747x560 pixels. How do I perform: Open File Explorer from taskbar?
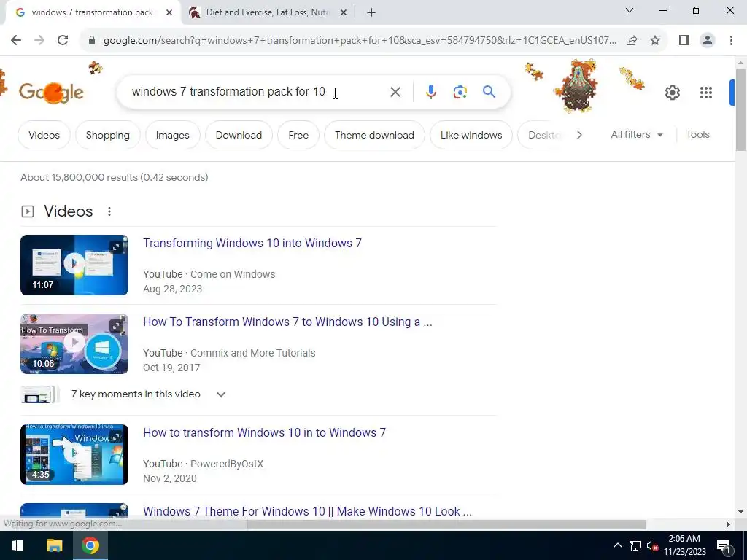54,545
